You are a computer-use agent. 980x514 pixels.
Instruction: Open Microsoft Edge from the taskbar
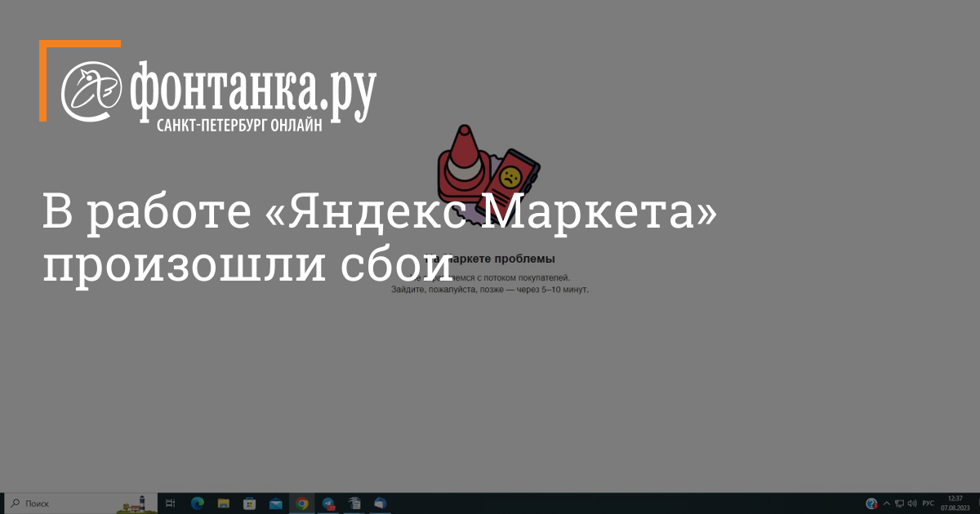pos(197,503)
